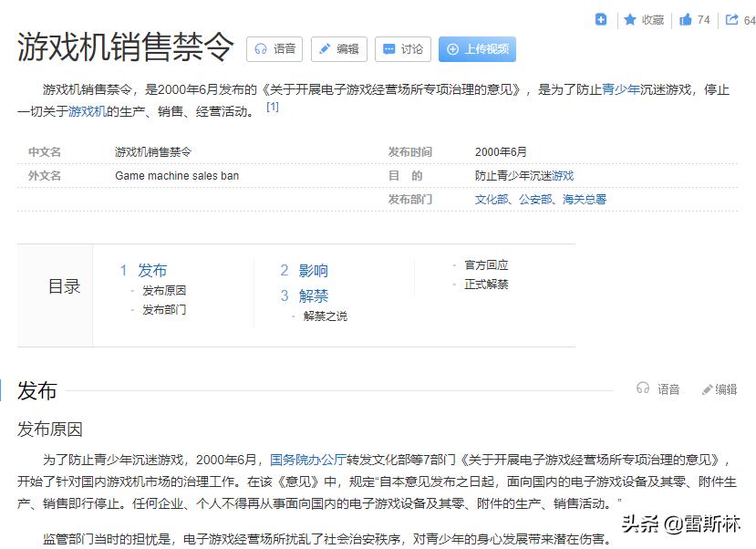Click the blue add-to-collection icon at top right

pyautogui.click(x=600, y=18)
